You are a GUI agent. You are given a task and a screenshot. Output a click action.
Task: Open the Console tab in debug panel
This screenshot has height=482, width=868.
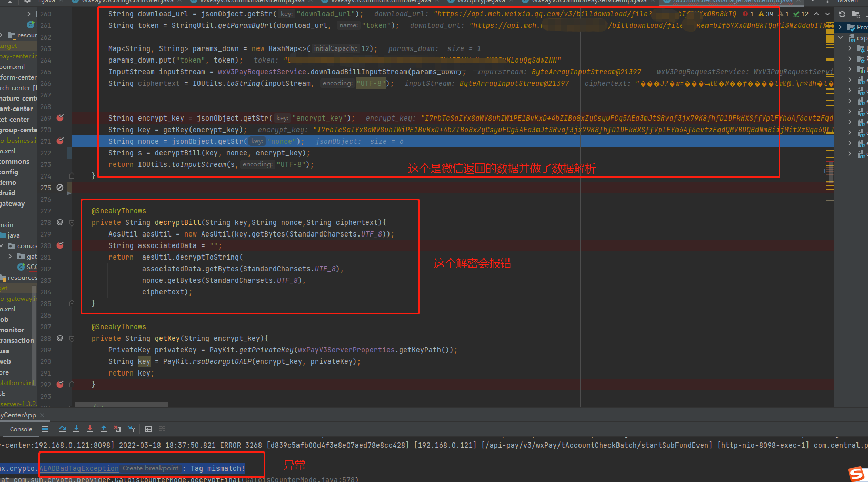21,429
